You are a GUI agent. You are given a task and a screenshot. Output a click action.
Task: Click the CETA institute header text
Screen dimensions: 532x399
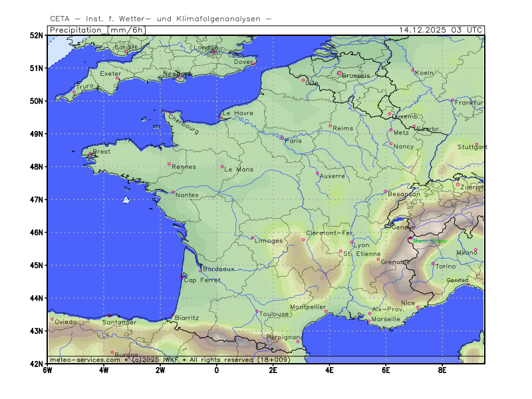tap(160, 19)
